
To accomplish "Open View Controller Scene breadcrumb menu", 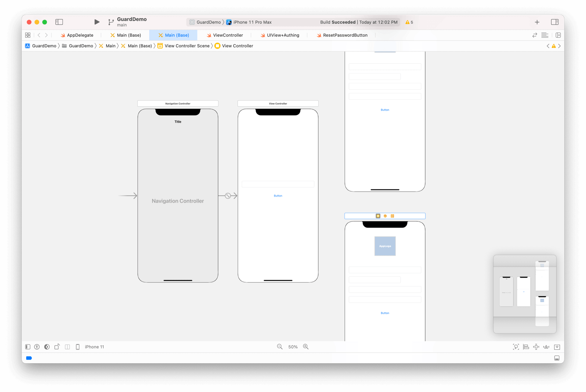I will pos(187,46).
